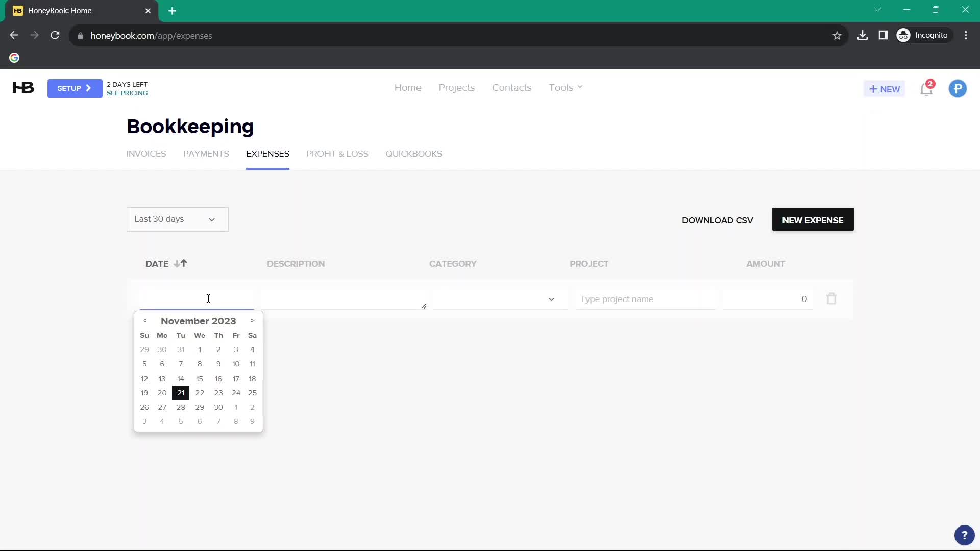Choose November 16 in the calendar
The image size is (980, 551).
coord(218,379)
